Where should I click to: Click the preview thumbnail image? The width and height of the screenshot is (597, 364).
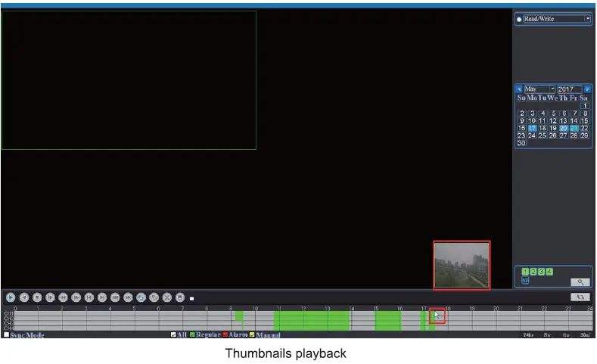pos(462,265)
